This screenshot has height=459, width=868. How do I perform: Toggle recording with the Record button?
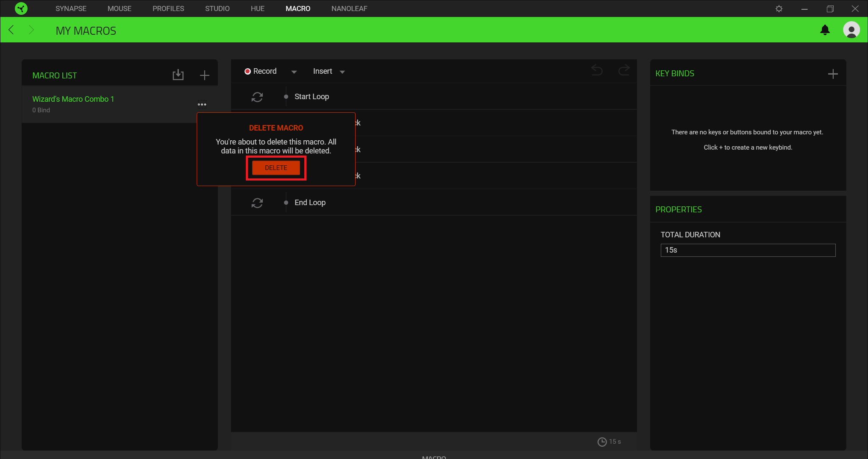[261, 71]
